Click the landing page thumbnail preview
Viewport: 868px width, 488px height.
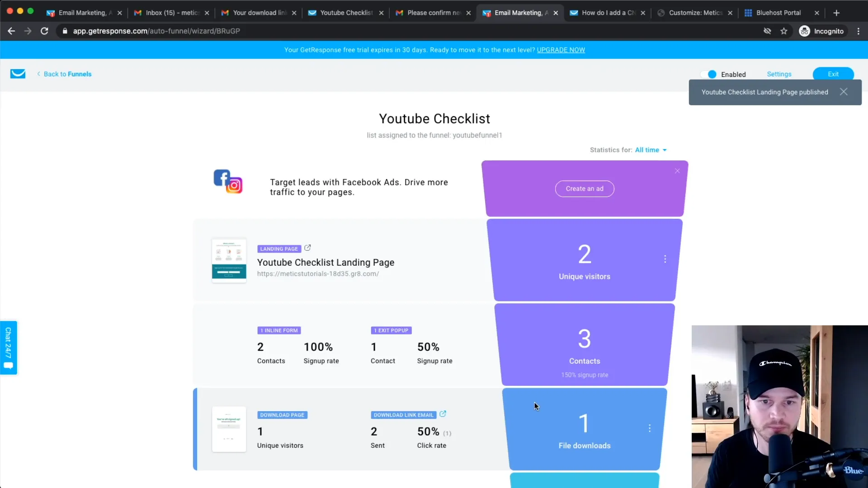pyautogui.click(x=229, y=261)
